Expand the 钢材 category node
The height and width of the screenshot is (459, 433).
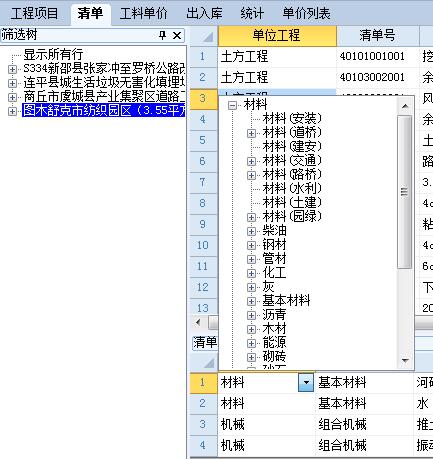(251, 245)
